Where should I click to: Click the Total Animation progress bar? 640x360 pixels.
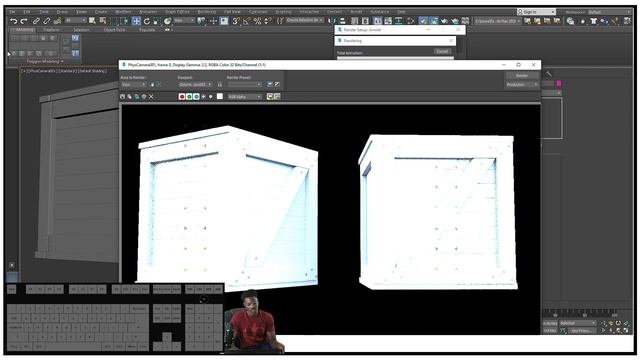tap(395, 58)
